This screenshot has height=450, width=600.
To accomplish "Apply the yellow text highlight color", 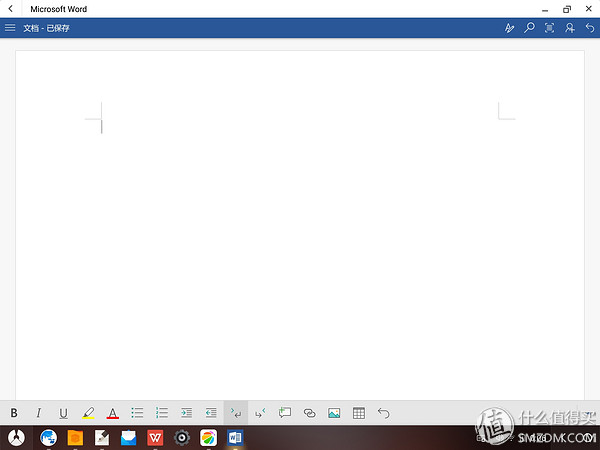I will pyautogui.click(x=88, y=413).
